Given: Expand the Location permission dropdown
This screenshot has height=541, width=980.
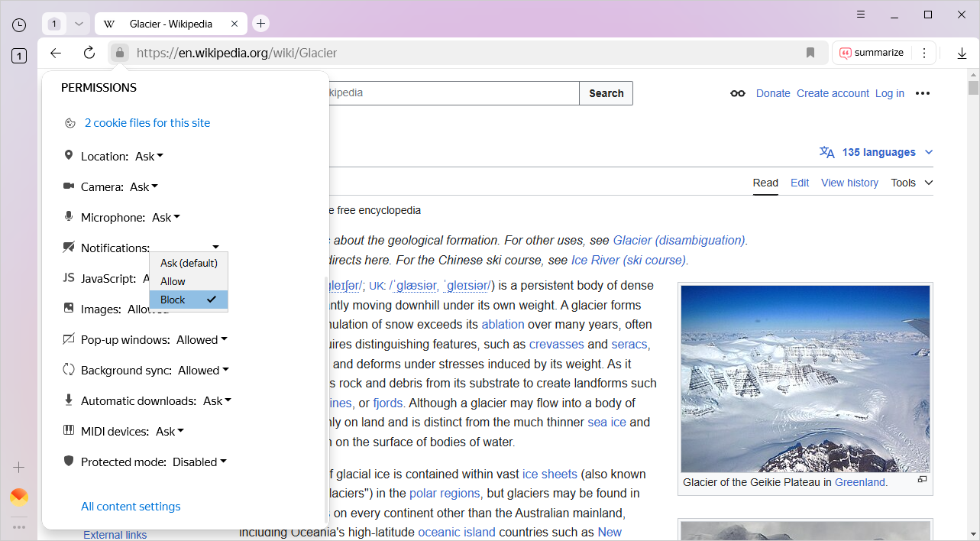Looking at the screenshot, I should pyautogui.click(x=149, y=157).
